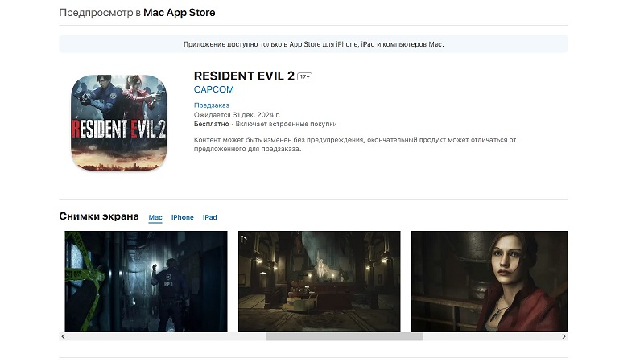Click the Mac App Store header text
The width and height of the screenshot is (644, 362).
(x=179, y=13)
